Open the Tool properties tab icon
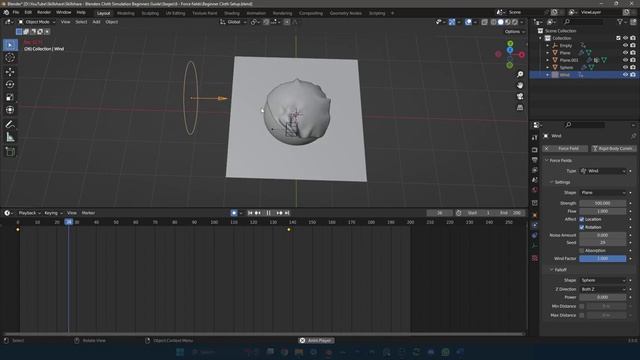The image size is (640, 360). (535, 138)
